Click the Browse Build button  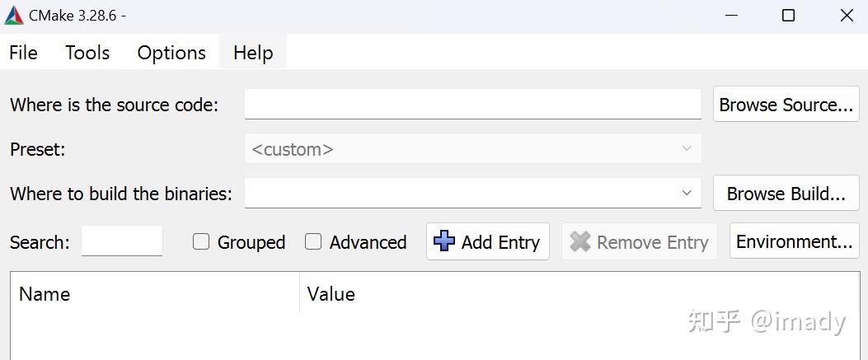786,194
